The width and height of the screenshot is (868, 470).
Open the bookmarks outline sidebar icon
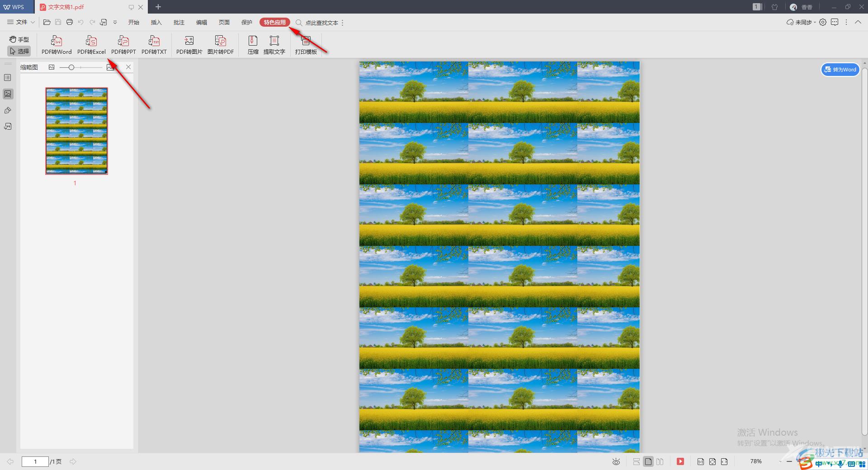click(8, 78)
